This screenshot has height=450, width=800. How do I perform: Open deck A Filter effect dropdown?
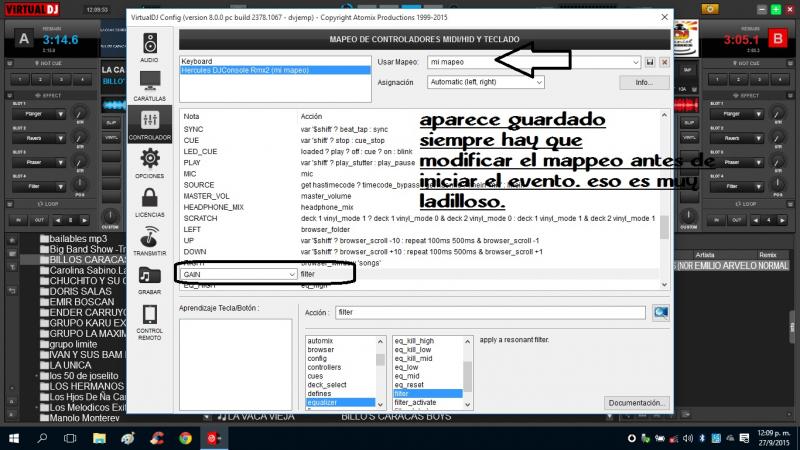click(x=38, y=187)
